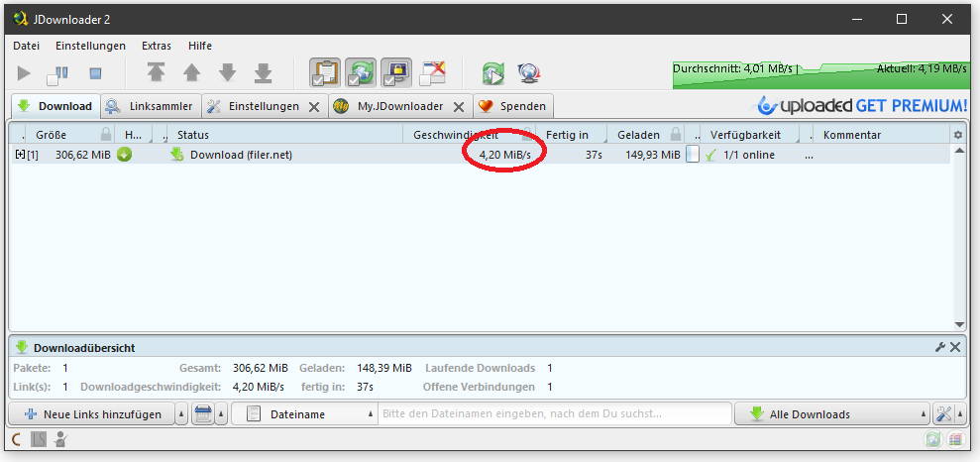Click the brown C status bar icon
The width and height of the screenshot is (980, 462).
[17, 440]
